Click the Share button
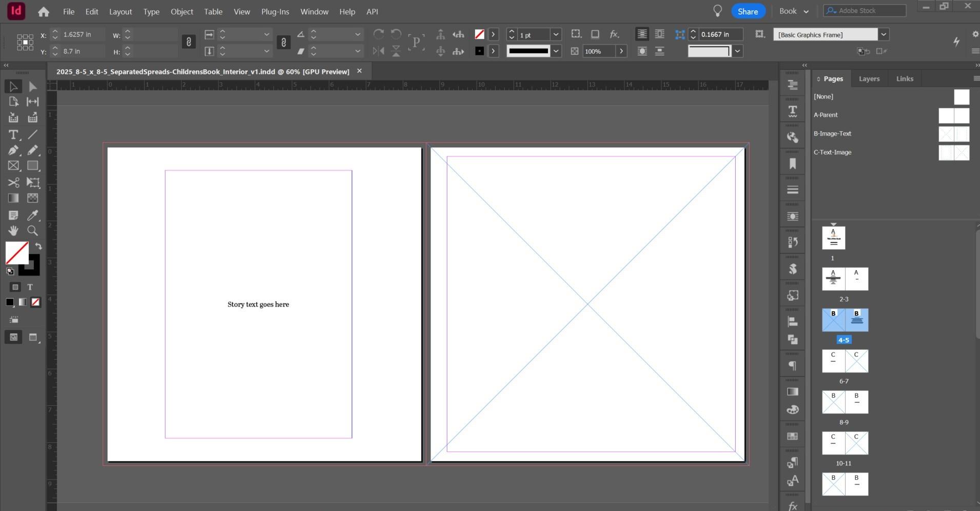Image resolution: width=980 pixels, height=511 pixels. tap(747, 11)
